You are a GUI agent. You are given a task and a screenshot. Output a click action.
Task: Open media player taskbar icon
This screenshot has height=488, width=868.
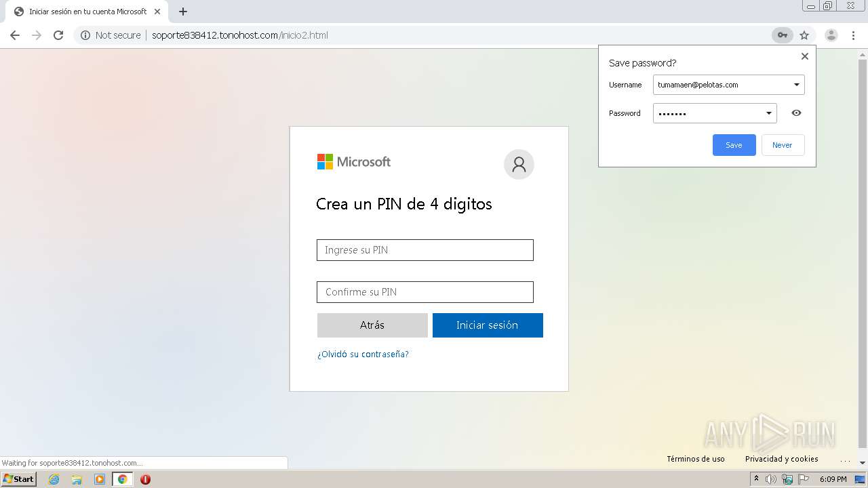100,479
